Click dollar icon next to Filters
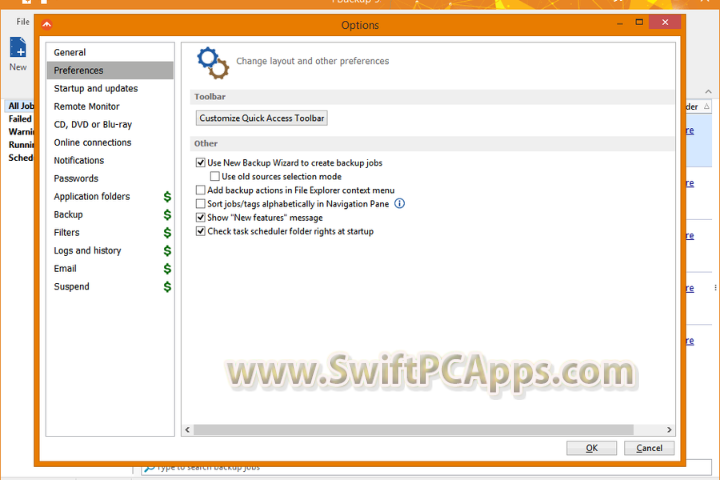The image size is (720, 480). click(x=167, y=232)
